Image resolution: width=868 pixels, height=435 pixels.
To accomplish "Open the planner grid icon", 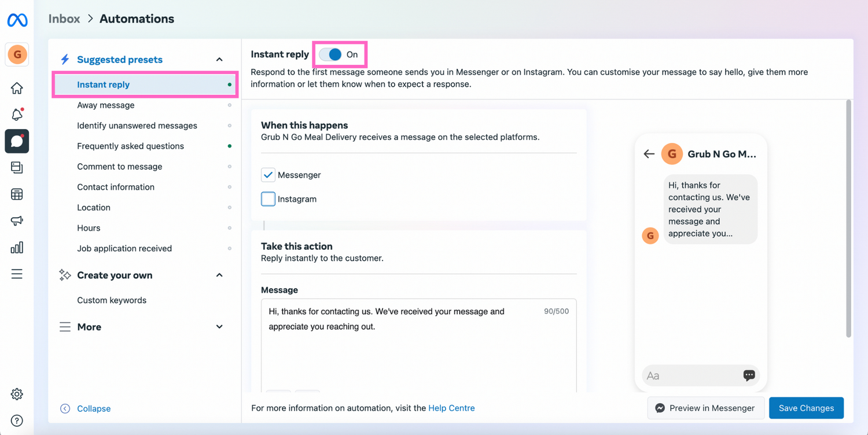I will pos(17,194).
